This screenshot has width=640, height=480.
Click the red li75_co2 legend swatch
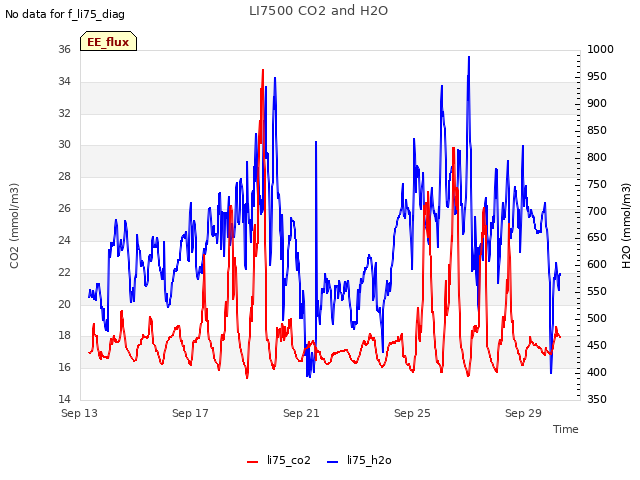point(253,462)
